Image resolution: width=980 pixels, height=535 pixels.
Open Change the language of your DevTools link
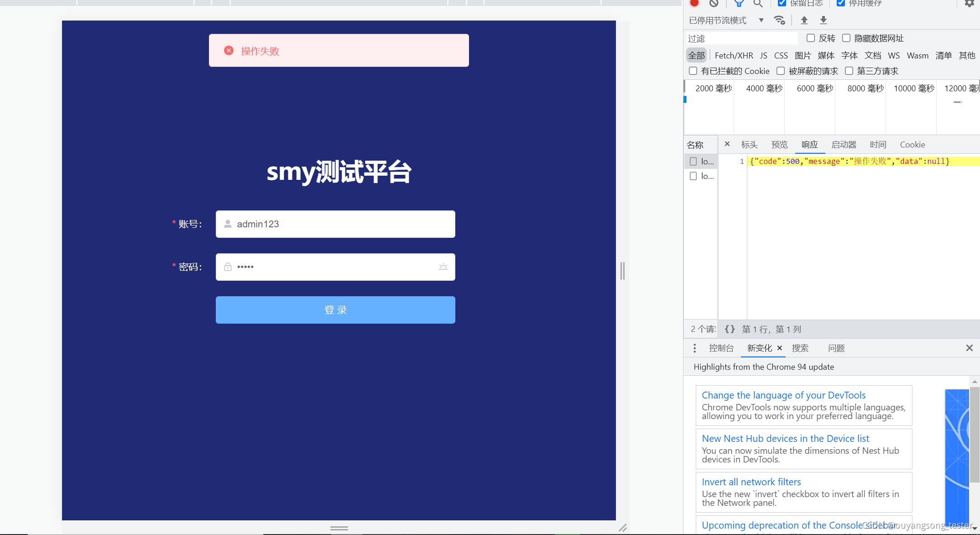point(783,395)
